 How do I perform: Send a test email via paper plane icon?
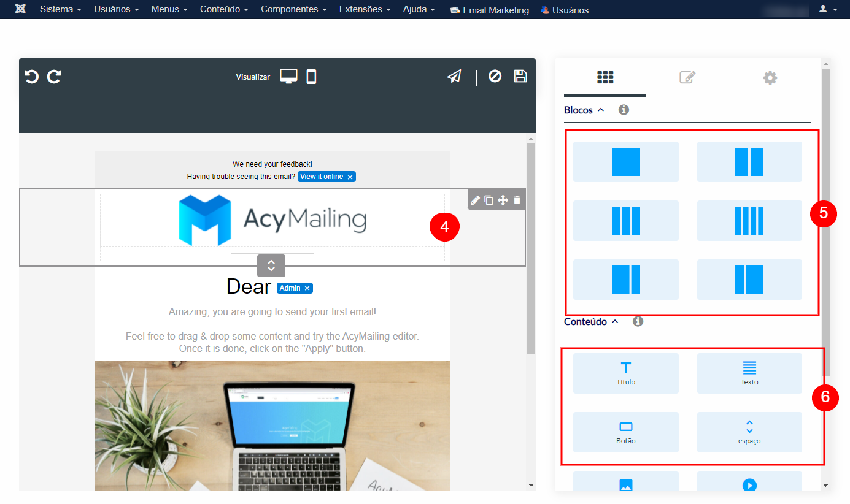[454, 76]
